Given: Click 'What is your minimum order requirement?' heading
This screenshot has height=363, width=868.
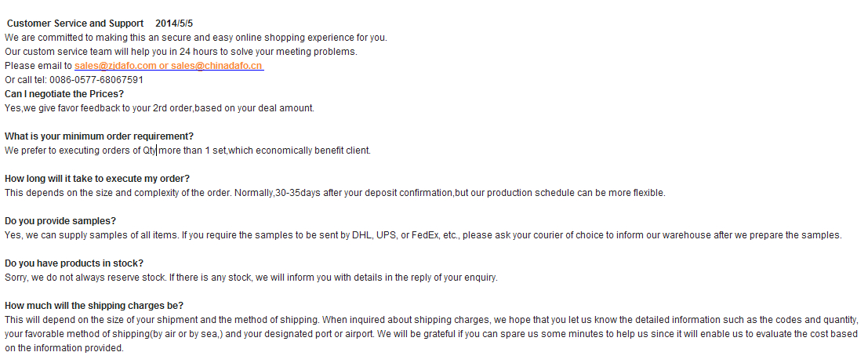Looking at the screenshot, I should point(99,136).
